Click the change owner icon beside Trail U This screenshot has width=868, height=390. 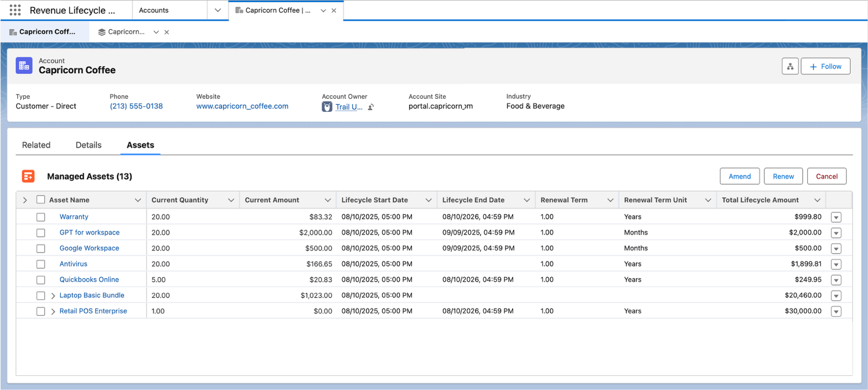pyautogui.click(x=371, y=107)
